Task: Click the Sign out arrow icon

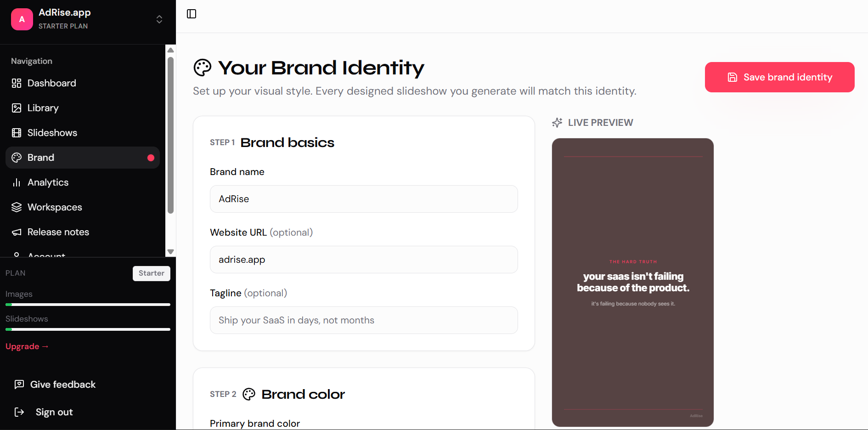Action: pyautogui.click(x=19, y=412)
